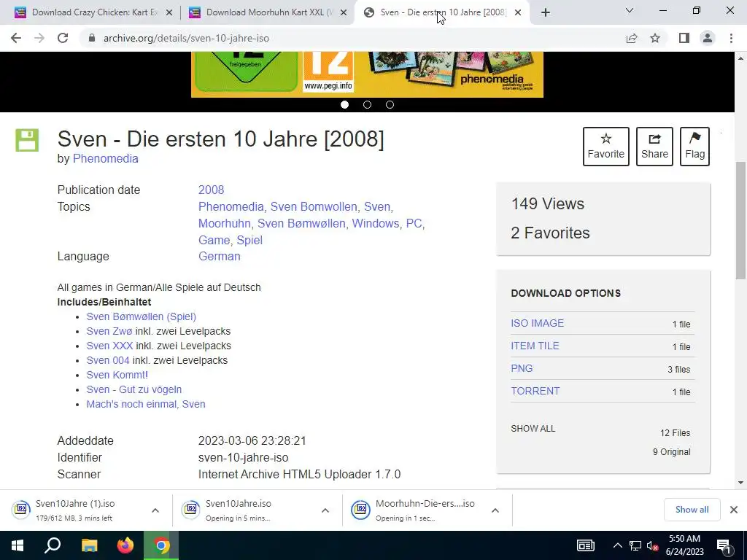Open Sven - Gut zu vögeln link
747x560 pixels.
[x=134, y=389]
